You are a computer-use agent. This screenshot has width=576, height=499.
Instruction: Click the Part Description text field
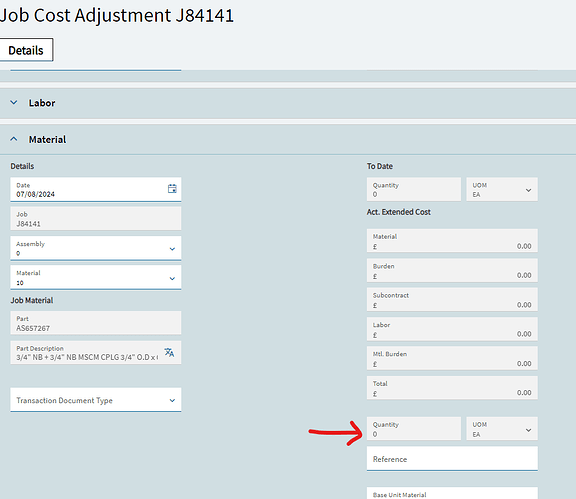point(87,353)
